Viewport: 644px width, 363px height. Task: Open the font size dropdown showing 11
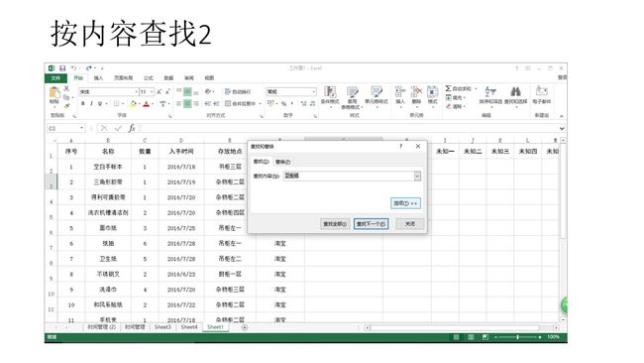pos(152,91)
